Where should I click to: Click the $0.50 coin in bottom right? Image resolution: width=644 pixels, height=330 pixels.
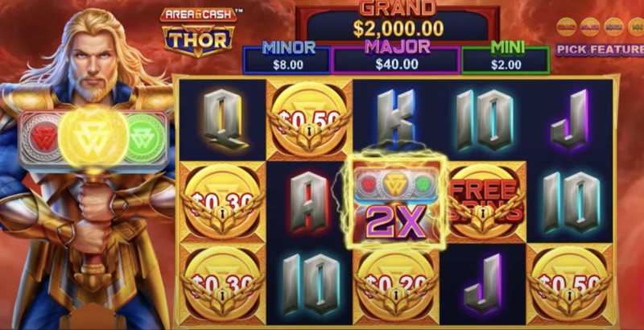click(x=570, y=284)
